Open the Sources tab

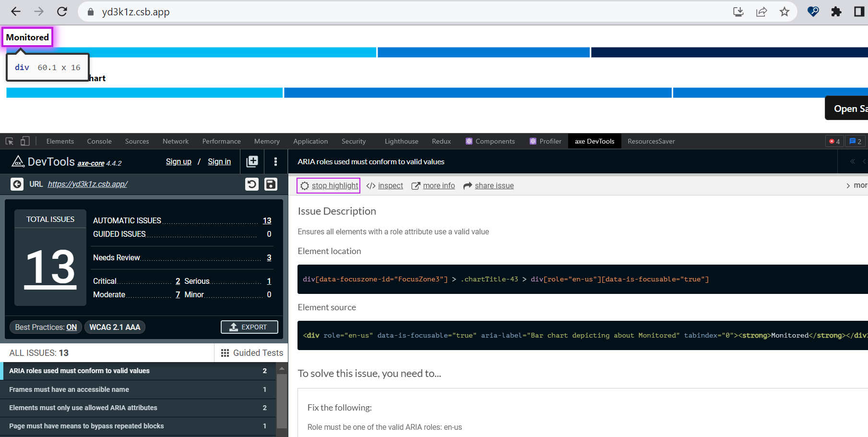[x=137, y=141]
